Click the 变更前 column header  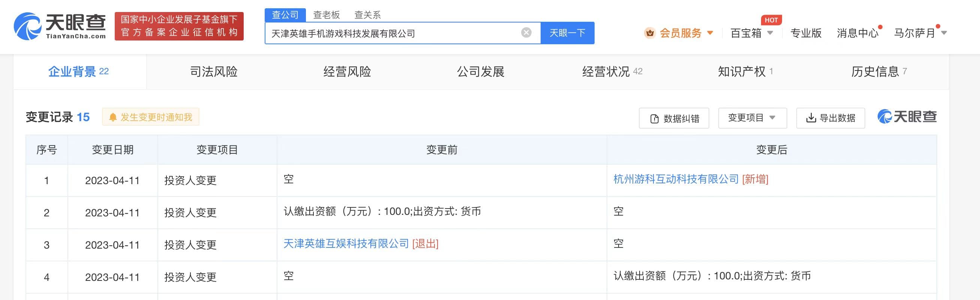point(442,150)
